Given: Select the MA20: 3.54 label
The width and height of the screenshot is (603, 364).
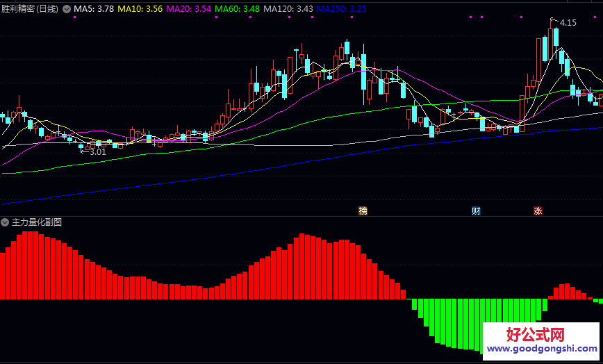Looking at the screenshot, I should (188, 9).
